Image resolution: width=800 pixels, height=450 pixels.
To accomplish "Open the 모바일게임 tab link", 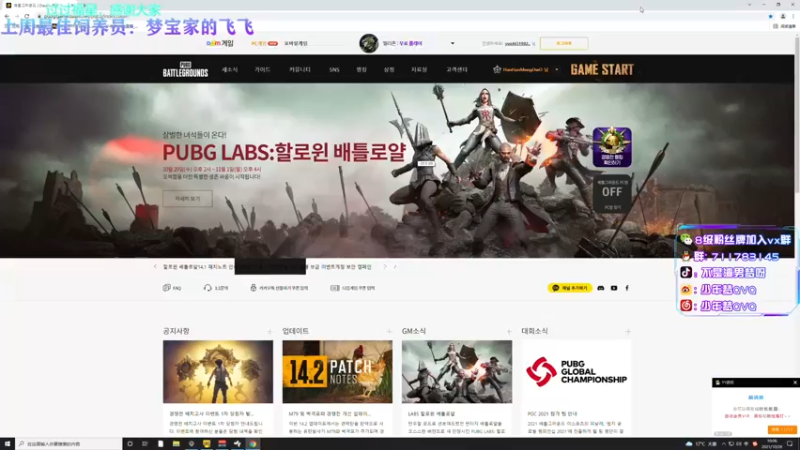I will point(296,43).
